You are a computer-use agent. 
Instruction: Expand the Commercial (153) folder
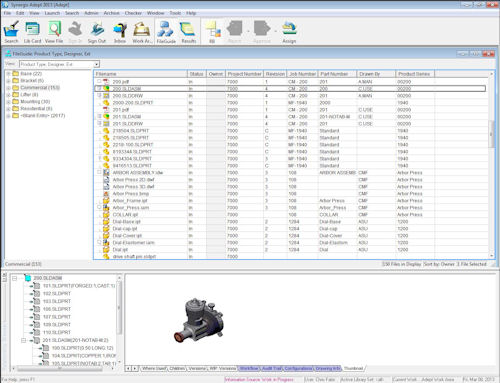point(8,88)
